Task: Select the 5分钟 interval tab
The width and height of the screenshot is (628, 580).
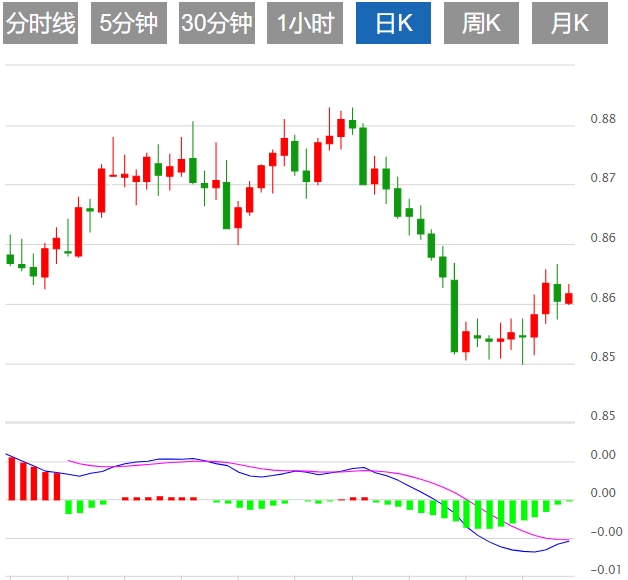Action: (x=129, y=23)
